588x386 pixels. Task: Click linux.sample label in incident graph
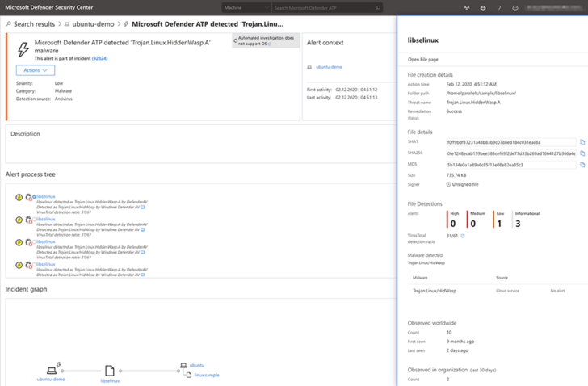pos(207,375)
